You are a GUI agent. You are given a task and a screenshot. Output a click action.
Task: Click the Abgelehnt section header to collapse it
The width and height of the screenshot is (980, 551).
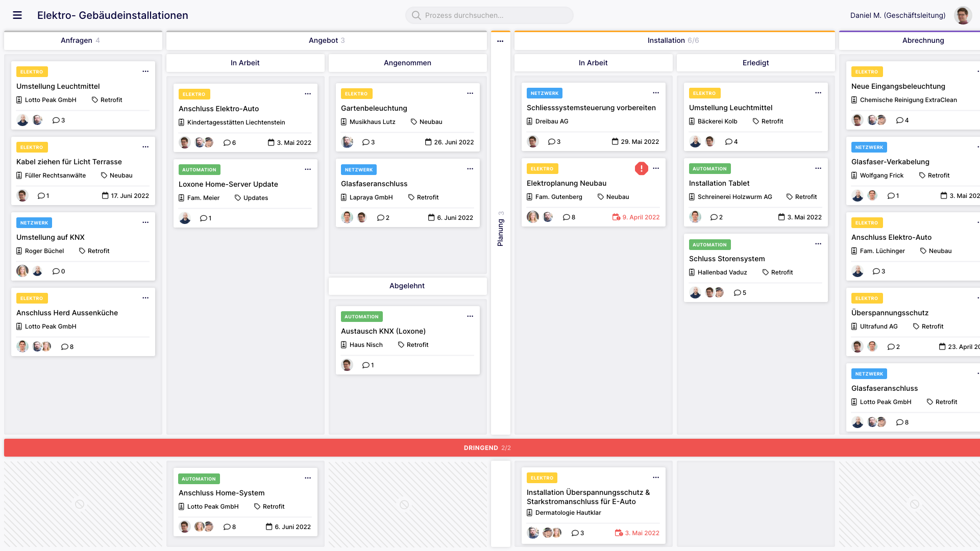tap(407, 285)
